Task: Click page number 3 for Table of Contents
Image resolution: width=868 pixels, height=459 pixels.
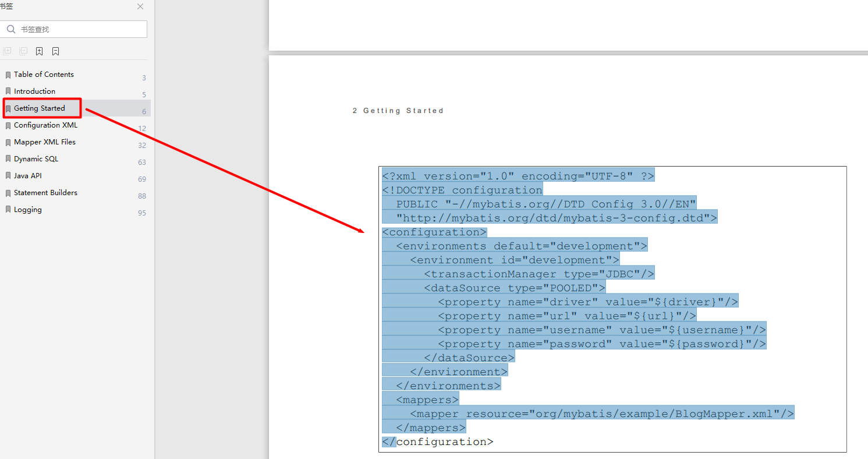Action: [144, 78]
